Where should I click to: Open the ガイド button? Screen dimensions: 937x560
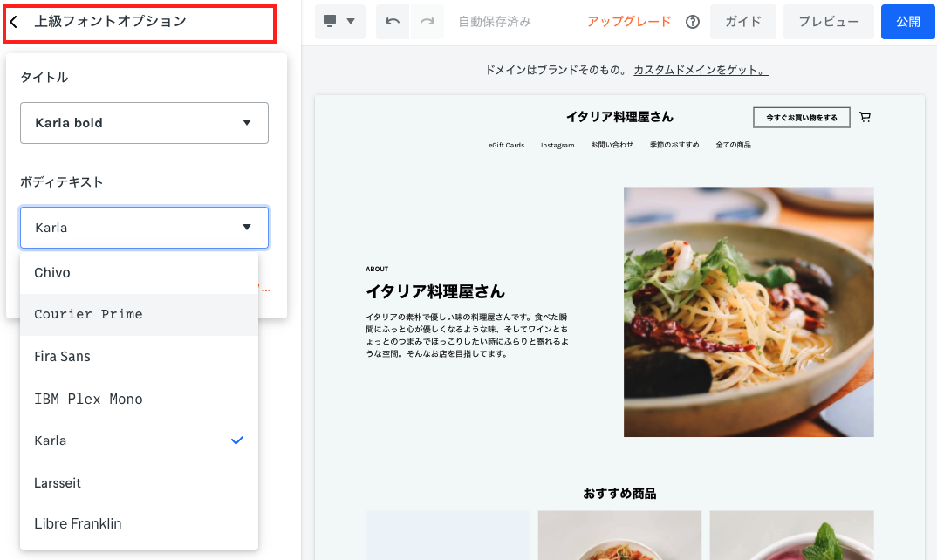click(x=742, y=22)
